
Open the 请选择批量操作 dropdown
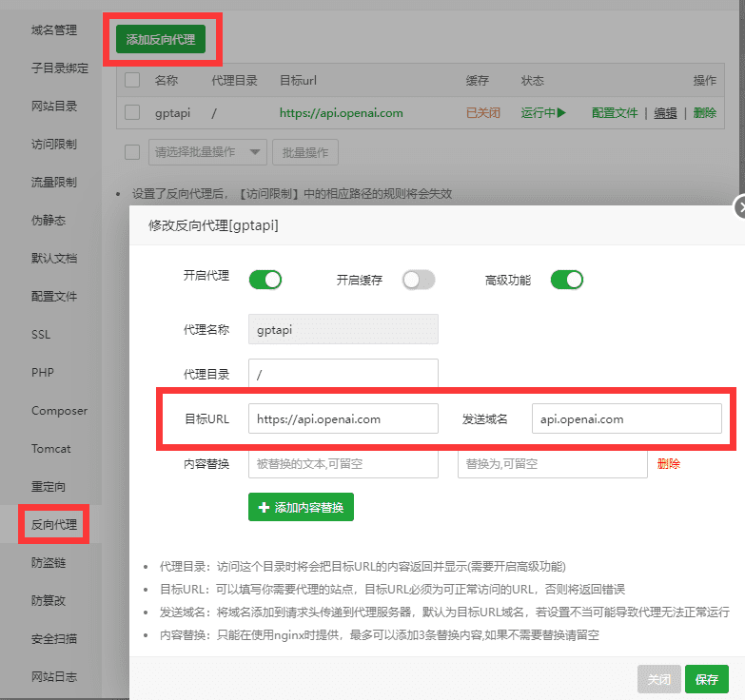click(x=207, y=152)
